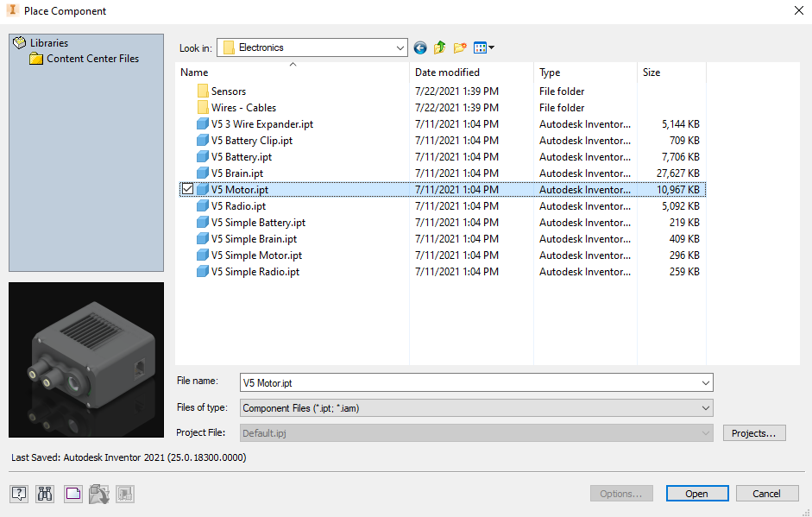812x517 pixels.
Task: Click the V5 Battery.ipt part icon
Action: [203, 157]
